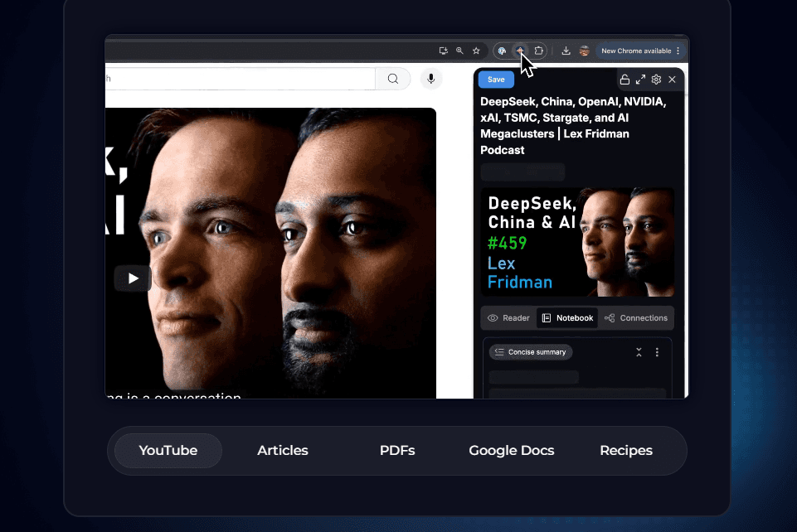The width and height of the screenshot is (797, 532).
Task: Click the YouTube voice search microphone
Action: tap(430, 79)
